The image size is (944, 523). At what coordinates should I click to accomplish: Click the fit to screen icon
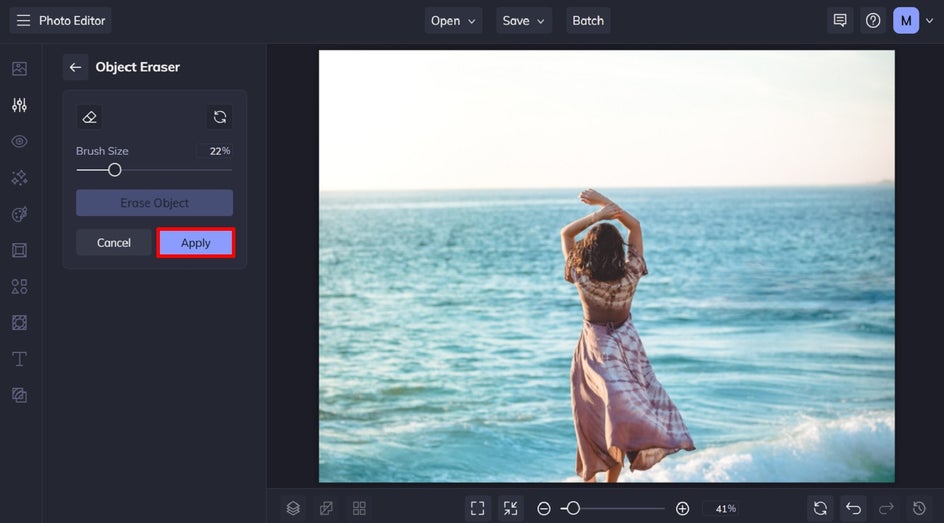[x=477, y=508]
